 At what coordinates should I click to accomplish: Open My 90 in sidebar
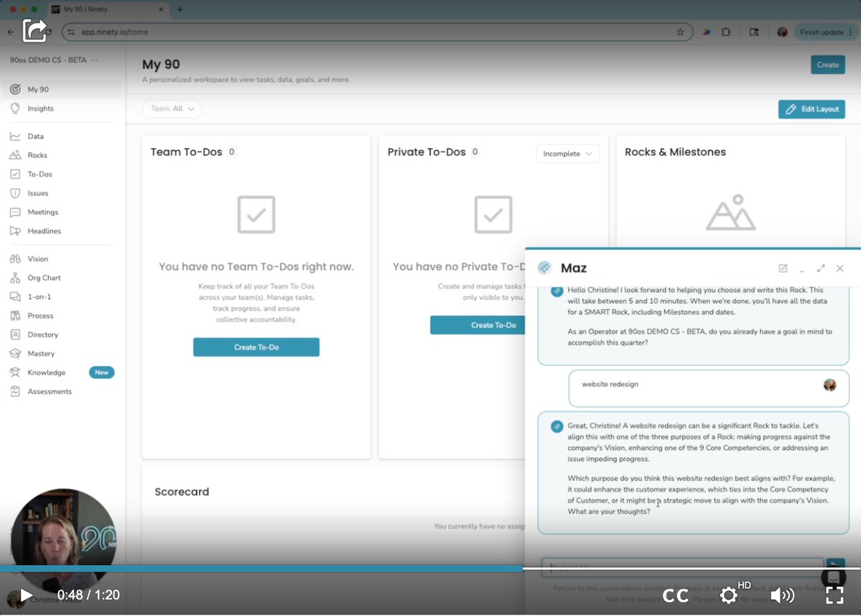pos(62,89)
